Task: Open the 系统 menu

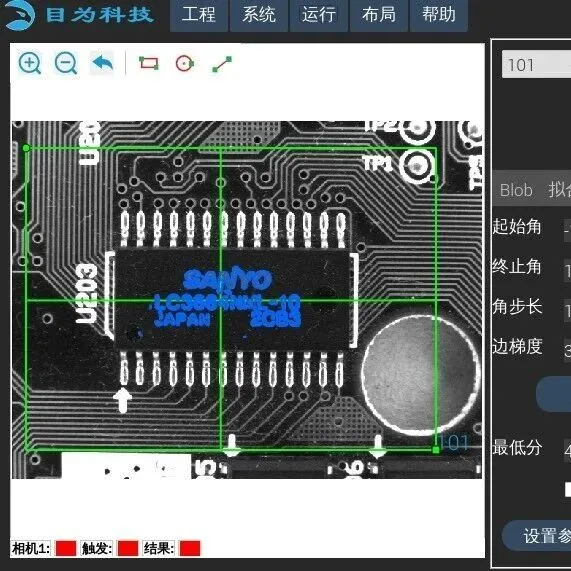Action: pyautogui.click(x=259, y=15)
